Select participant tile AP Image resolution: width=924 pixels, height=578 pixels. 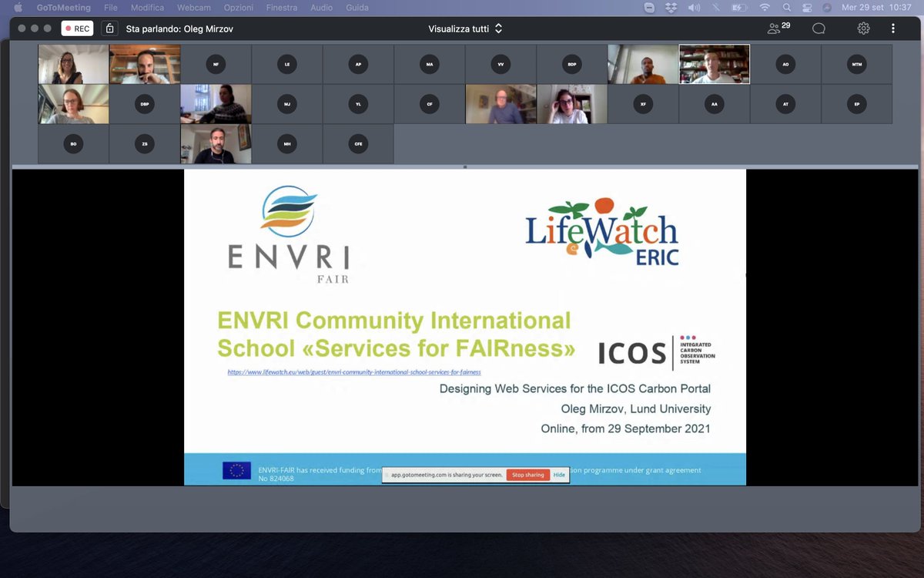(x=358, y=64)
